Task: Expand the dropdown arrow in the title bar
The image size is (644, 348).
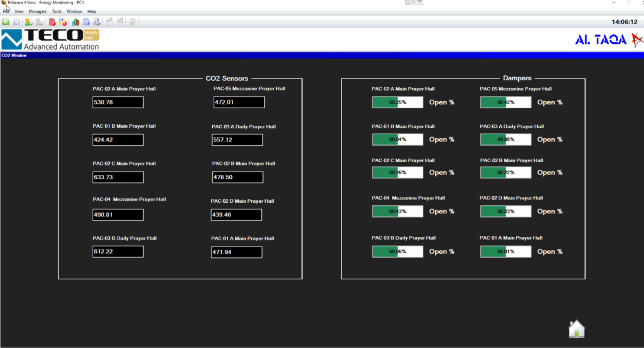Action: point(420,2)
